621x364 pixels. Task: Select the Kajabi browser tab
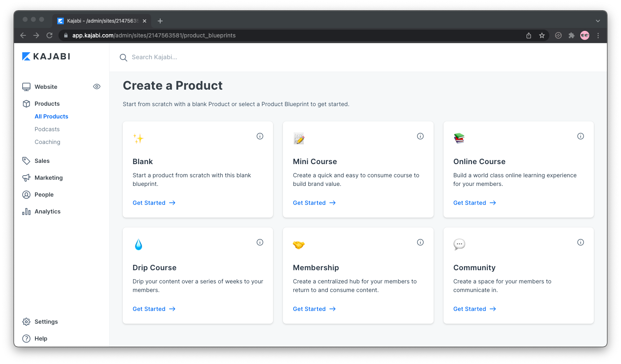[101, 21]
